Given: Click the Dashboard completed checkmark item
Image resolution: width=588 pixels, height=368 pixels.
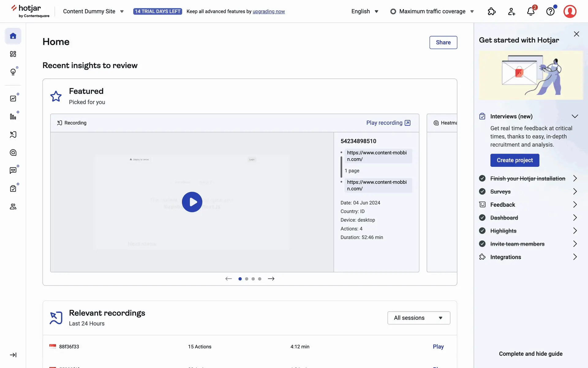Looking at the screenshot, I should click(x=504, y=218).
